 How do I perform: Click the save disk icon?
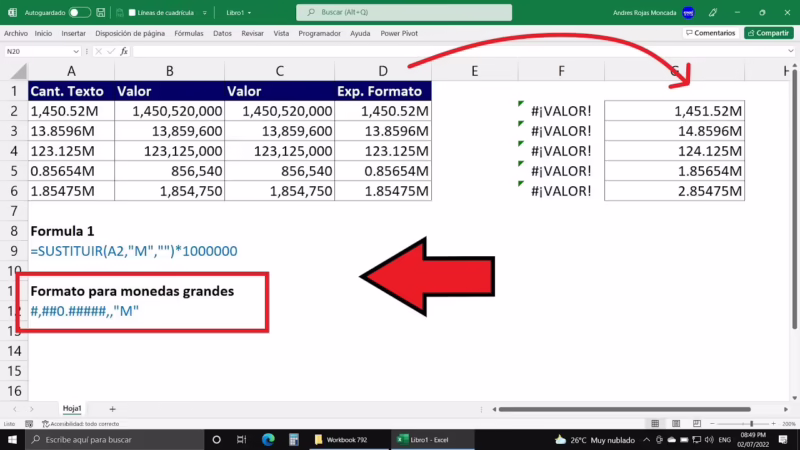pos(101,12)
